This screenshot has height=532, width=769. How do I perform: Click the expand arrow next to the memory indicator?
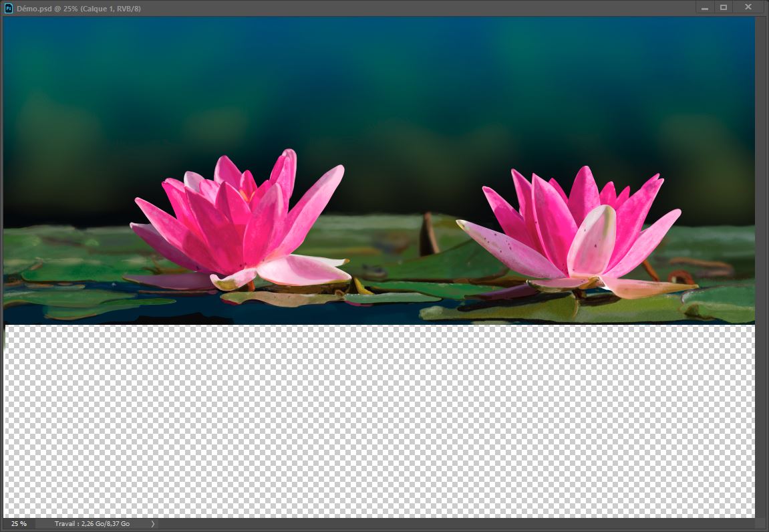tap(152, 524)
